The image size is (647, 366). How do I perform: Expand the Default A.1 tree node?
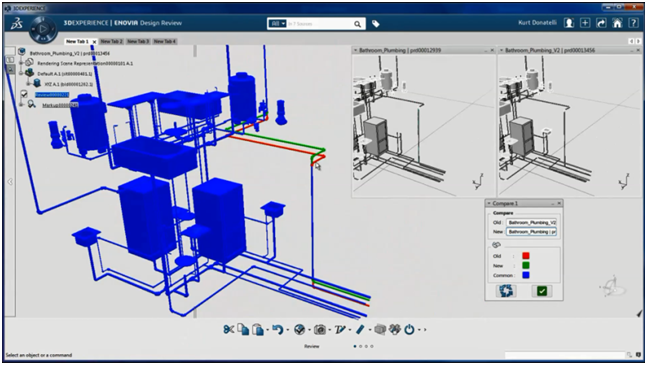point(21,73)
